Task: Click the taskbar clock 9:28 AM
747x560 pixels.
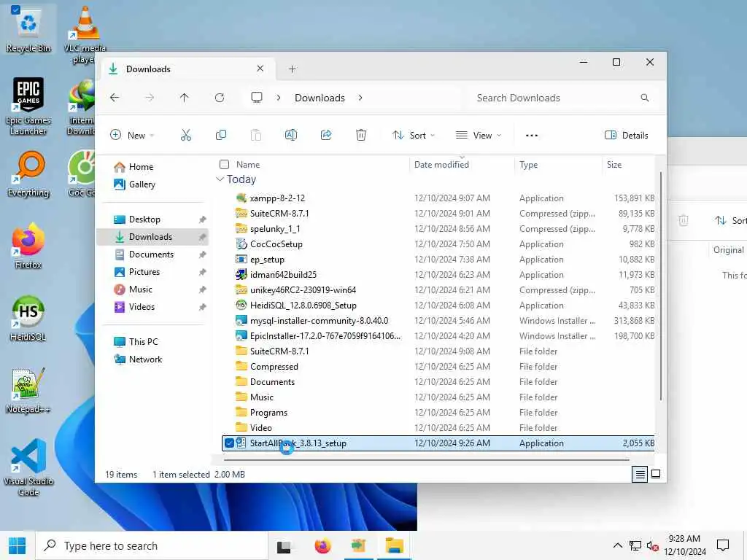Action: [684, 539]
